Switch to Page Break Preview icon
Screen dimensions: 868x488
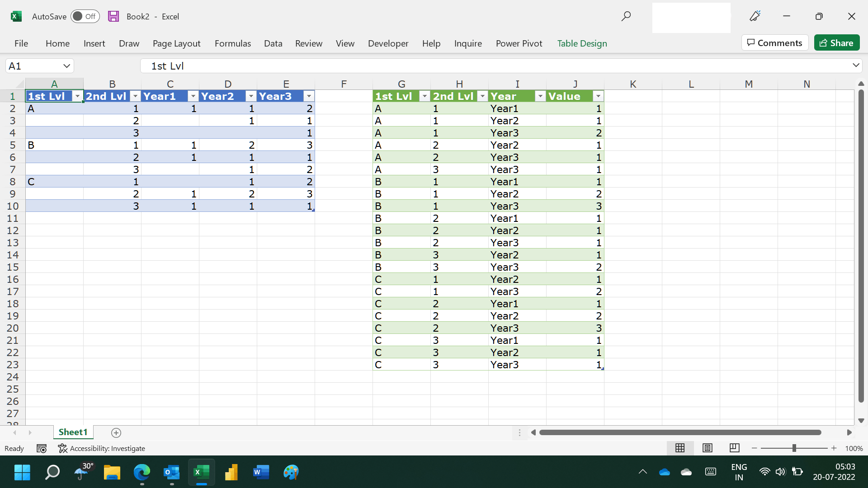[x=734, y=448]
